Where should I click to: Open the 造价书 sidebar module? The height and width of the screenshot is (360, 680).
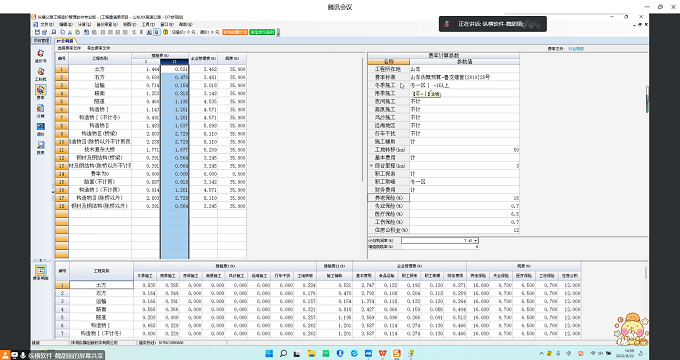tap(40, 55)
